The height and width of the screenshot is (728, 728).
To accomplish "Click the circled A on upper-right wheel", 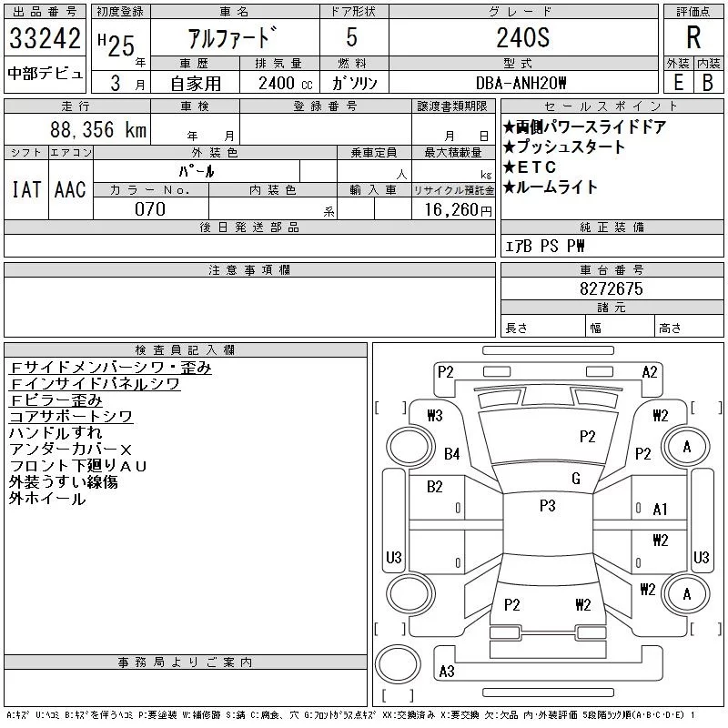I will 687,447.
